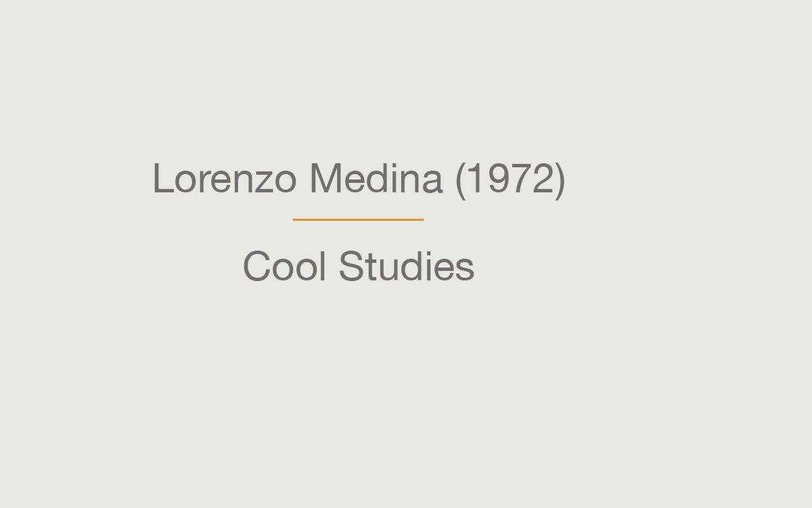
Task: Select the orange divider line
Action: click(358, 219)
